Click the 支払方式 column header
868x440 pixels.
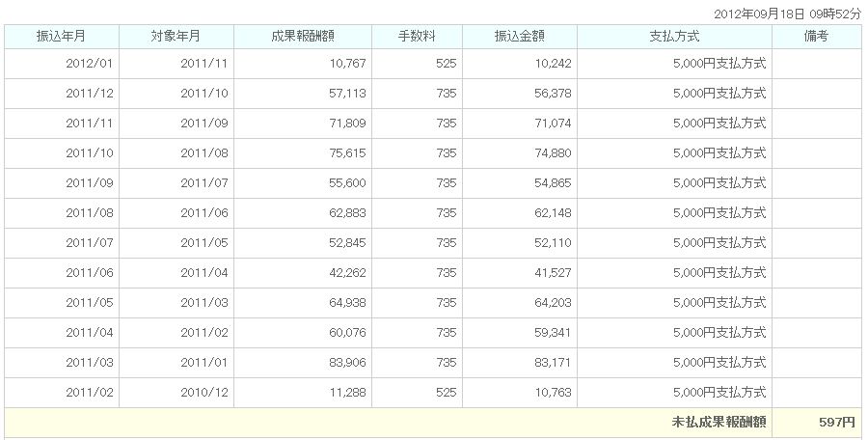[x=674, y=37]
